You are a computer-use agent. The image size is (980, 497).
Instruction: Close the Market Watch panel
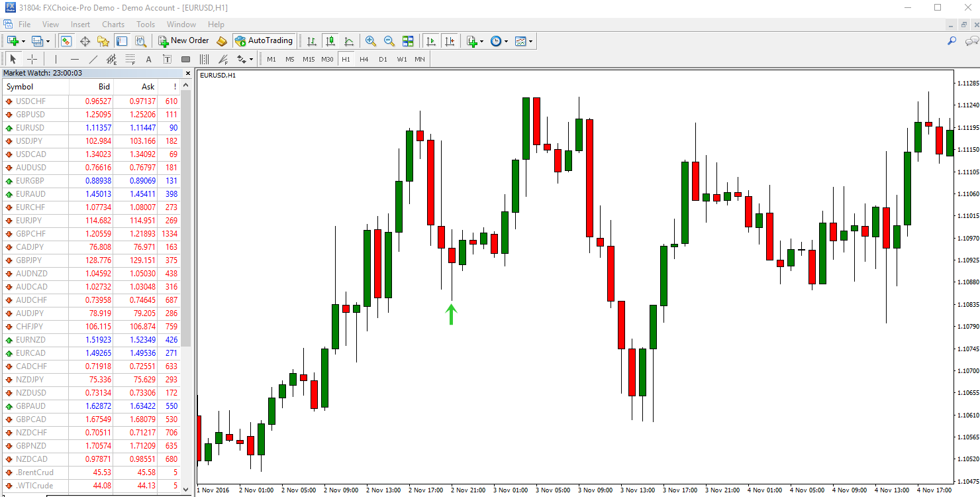187,74
